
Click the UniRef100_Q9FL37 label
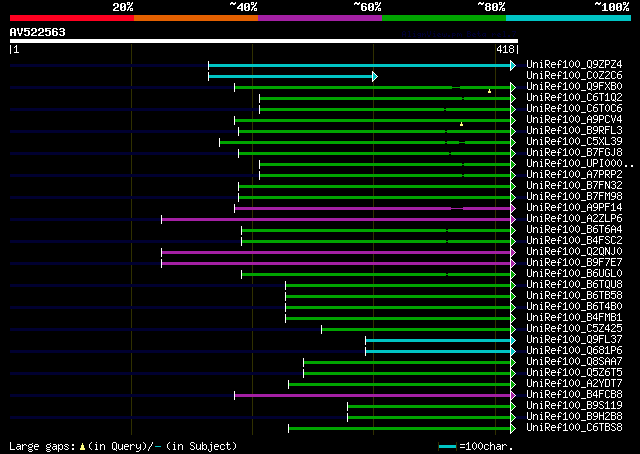[x=574, y=340]
